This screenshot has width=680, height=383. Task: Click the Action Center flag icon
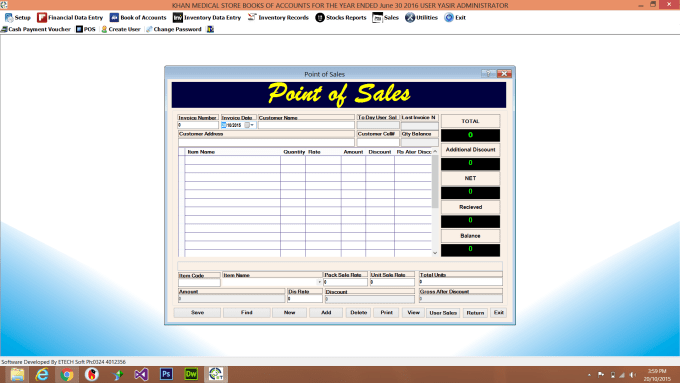(601, 375)
